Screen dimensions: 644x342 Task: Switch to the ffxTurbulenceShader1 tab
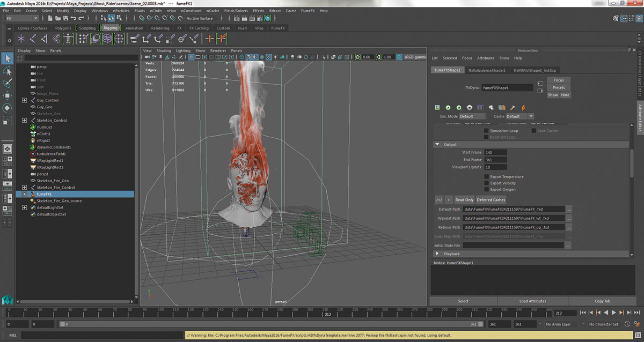pyautogui.click(x=487, y=70)
